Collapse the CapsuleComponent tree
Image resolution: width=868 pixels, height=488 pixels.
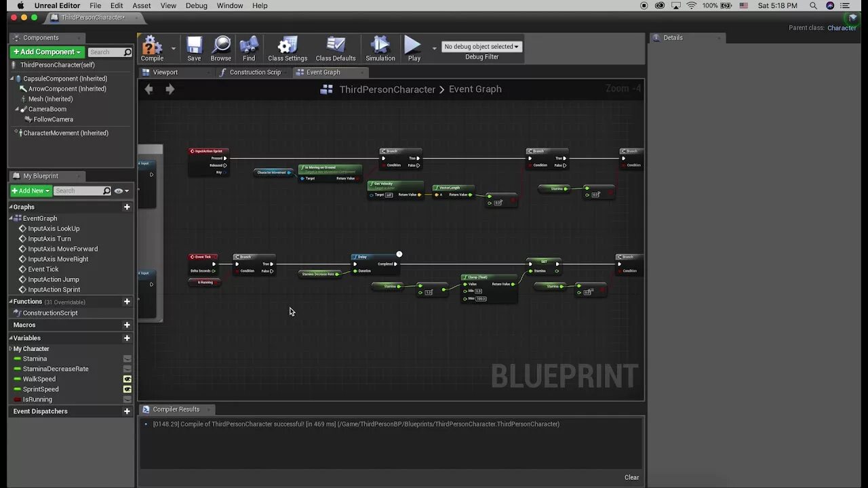(x=12, y=79)
